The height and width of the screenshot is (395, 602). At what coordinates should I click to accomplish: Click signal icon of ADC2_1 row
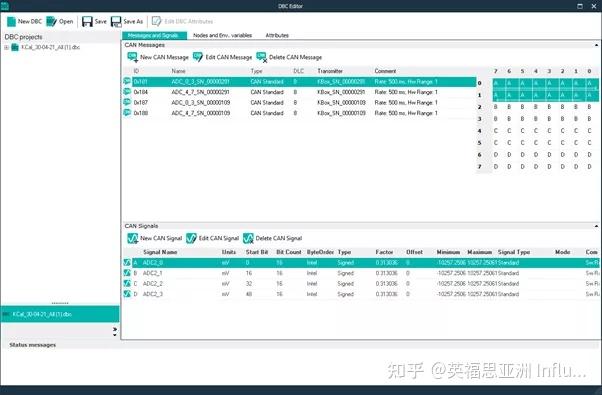pyautogui.click(x=127, y=273)
